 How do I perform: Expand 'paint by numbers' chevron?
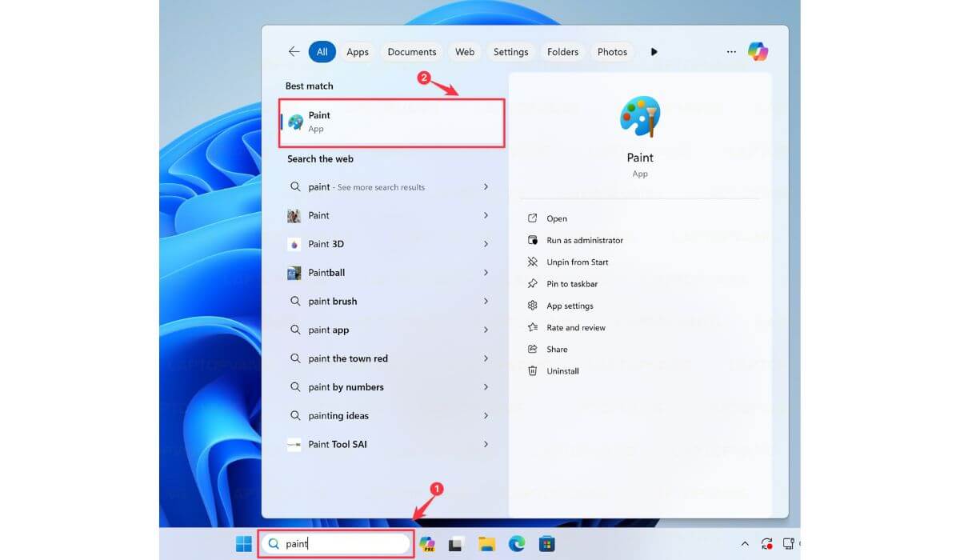(486, 387)
